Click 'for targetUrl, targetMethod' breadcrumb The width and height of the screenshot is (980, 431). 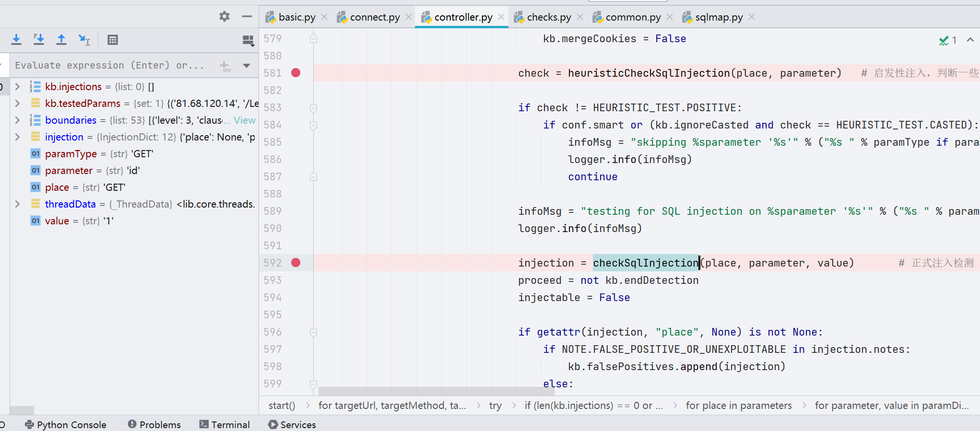coord(392,406)
